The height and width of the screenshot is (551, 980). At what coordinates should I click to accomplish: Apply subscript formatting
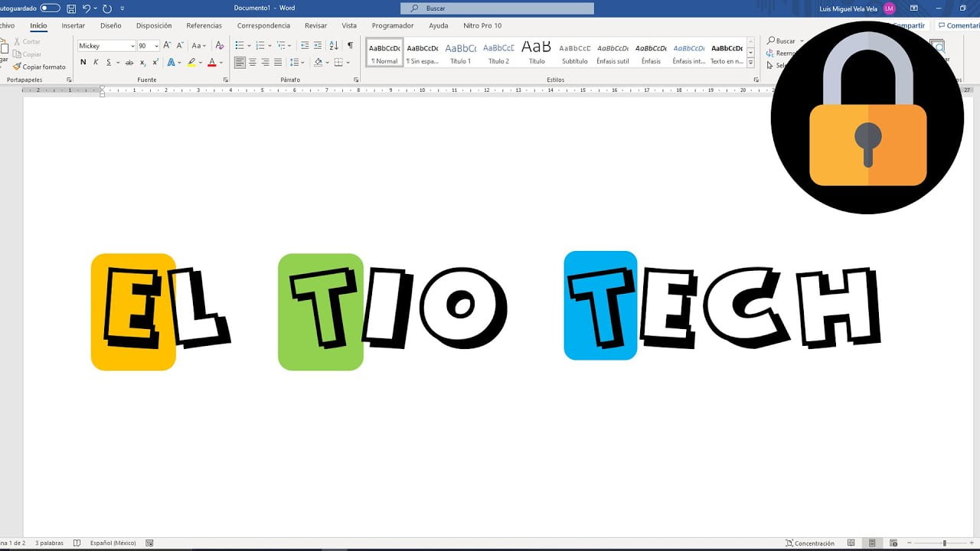[x=142, y=63]
